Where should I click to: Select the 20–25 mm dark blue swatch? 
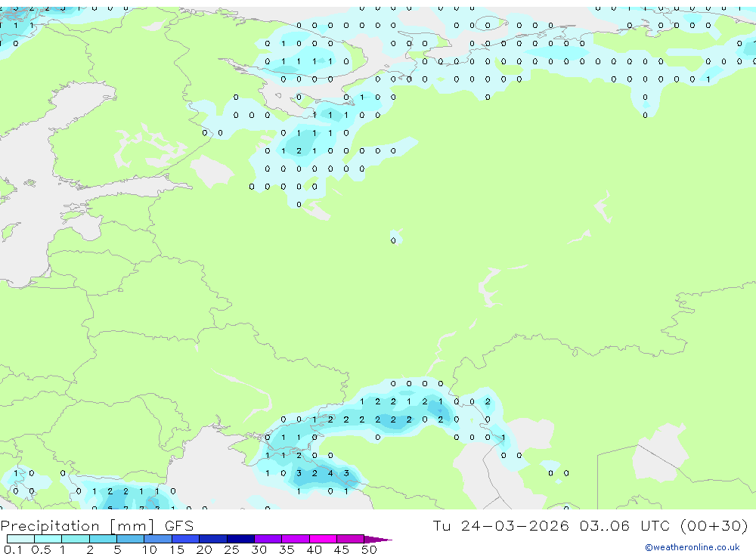pos(213,539)
